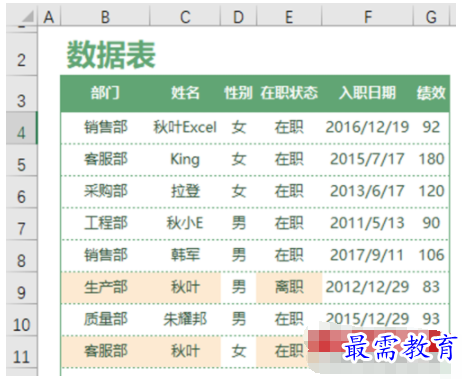Select the date cell 2015/7/17
Viewport: 466px width, 379px height.
click(368, 160)
